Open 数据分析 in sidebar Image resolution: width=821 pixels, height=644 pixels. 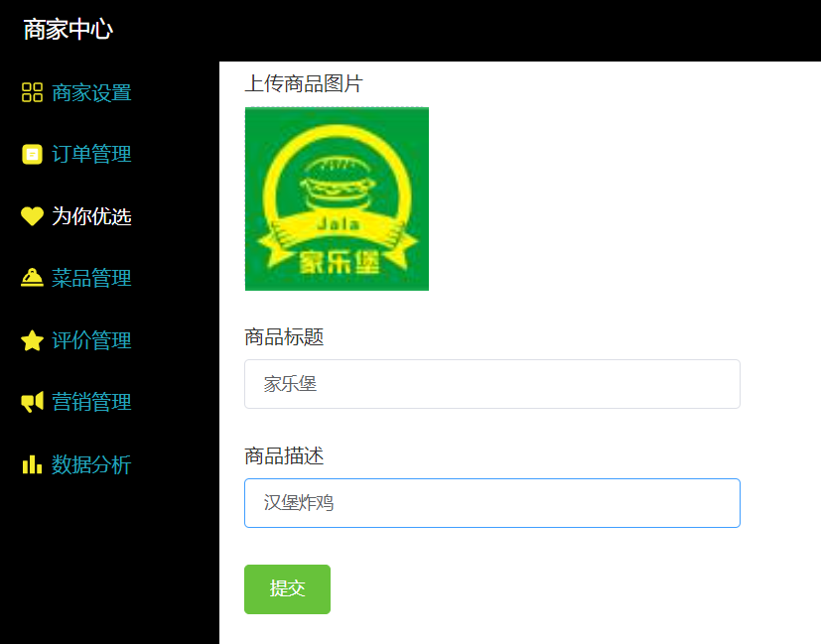91,464
